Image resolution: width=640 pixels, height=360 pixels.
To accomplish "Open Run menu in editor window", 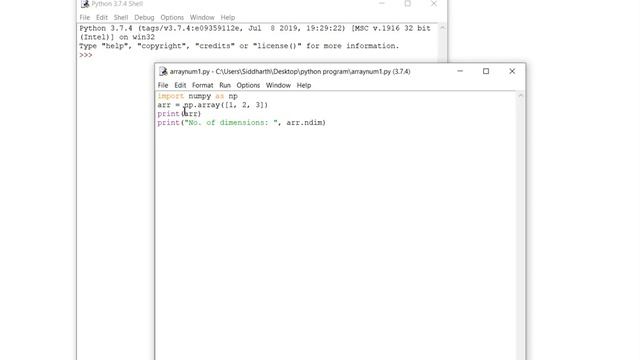I will point(225,85).
